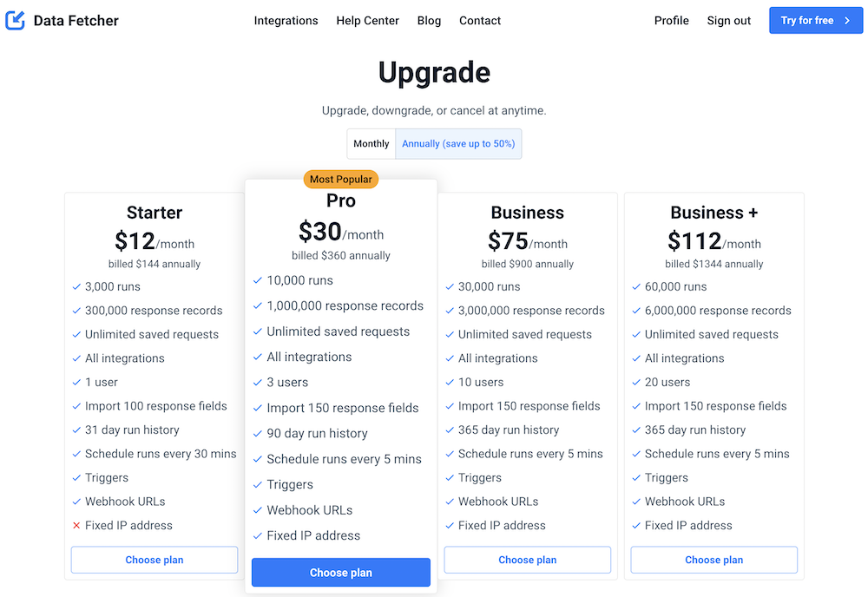Open the Integrations page

pyautogui.click(x=286, y=20)
